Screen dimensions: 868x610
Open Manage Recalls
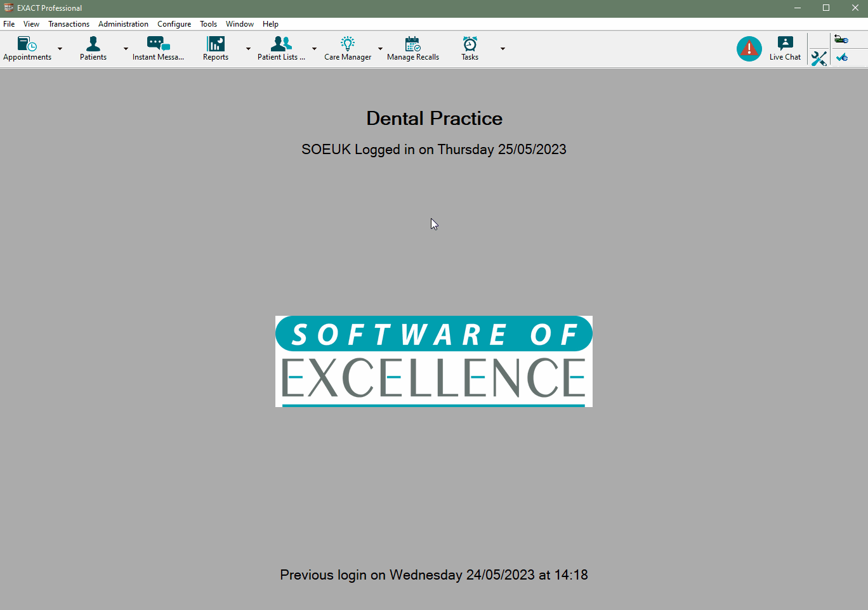(x=413, y=48)
